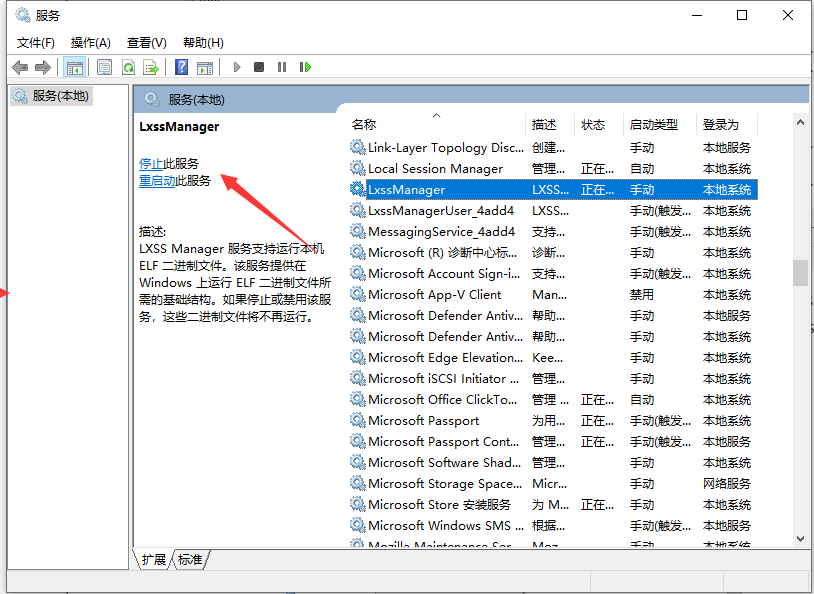Click the Start service play icon

237,67
